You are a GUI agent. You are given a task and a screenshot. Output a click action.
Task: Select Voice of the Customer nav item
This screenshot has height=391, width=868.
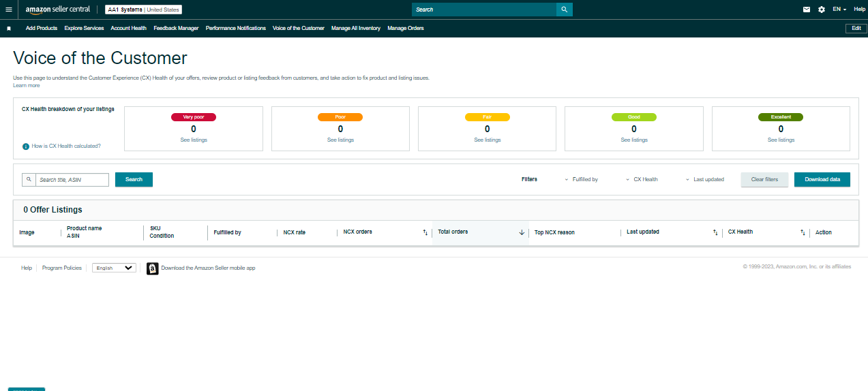[299, 29]
